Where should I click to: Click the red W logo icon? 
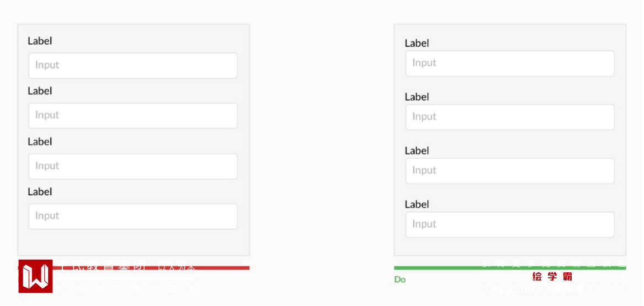point(35,276)
